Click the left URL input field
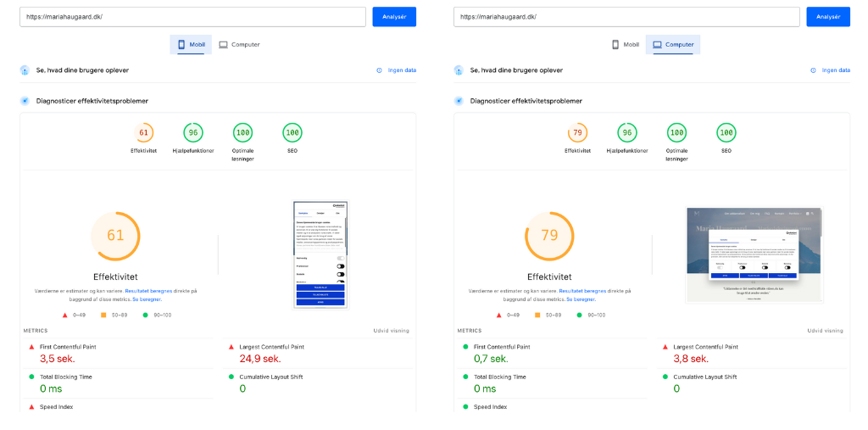This screenshot has height=430, width=868. 192,17
